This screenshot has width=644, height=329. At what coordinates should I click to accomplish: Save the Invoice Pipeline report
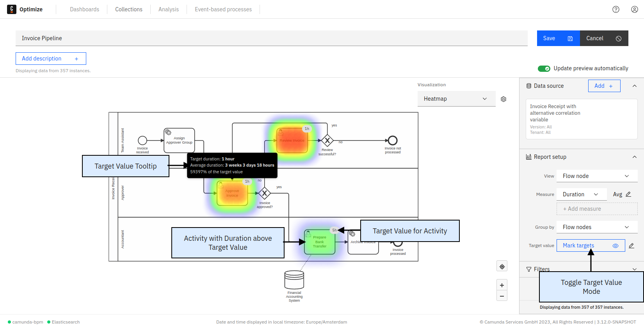[558, 38]
